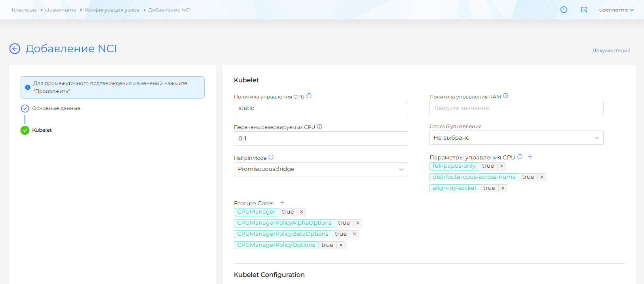Add new Параметры управления CPU parameter

click(530, 157)
